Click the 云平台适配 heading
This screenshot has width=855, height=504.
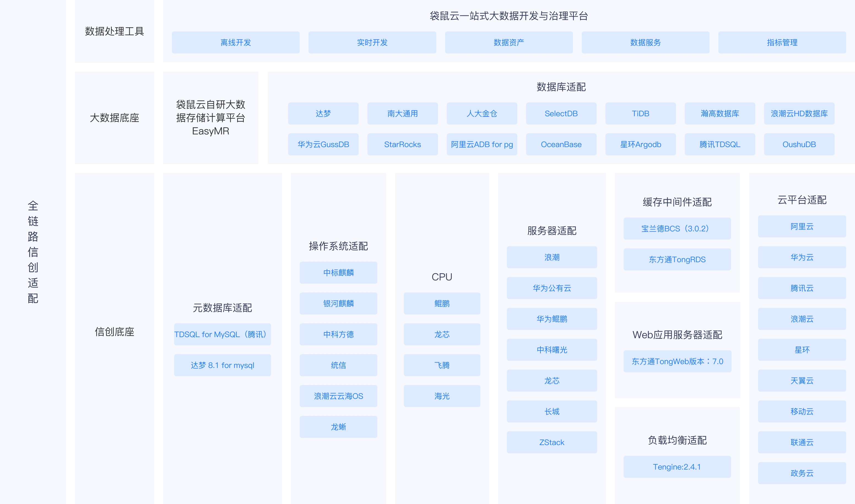coord(802,200)
